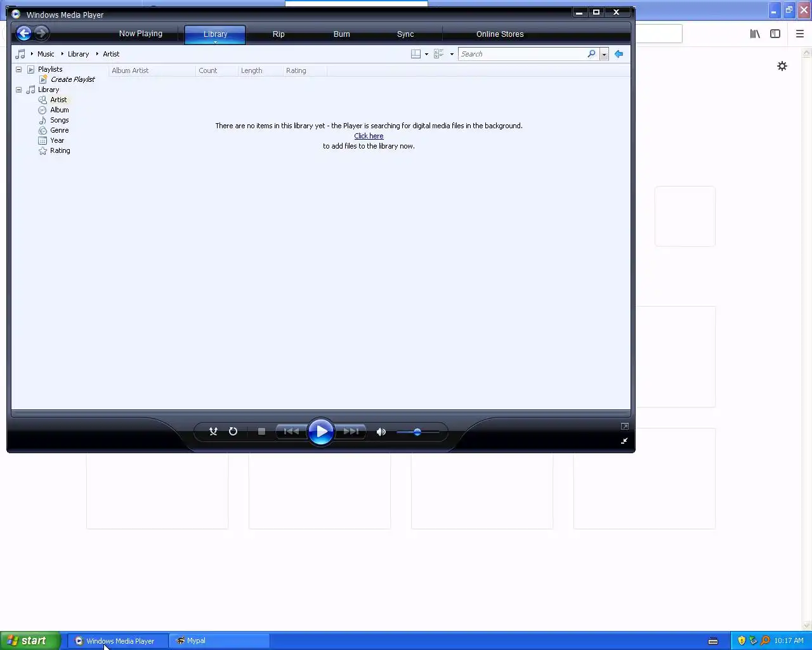Viewport: 812px width, 650px height.
Task: Click the forward navigation arrow
Action: [x=41, y=33]
